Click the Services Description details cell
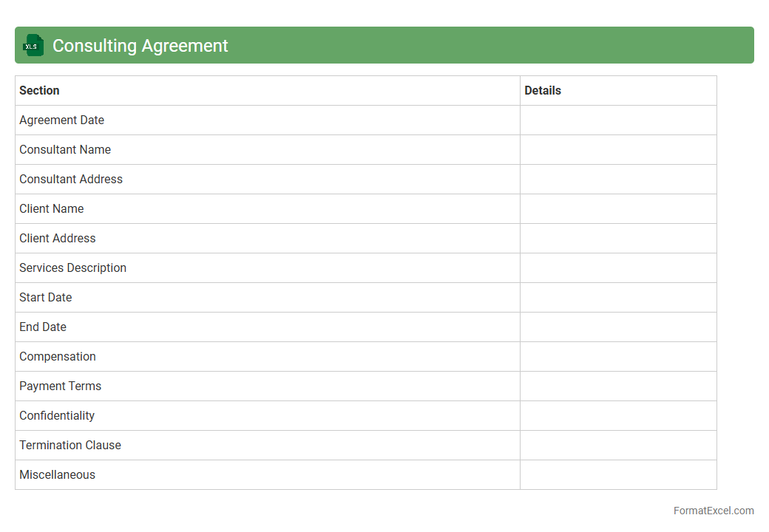The image size is (769, 532). (x=618, y=267)
